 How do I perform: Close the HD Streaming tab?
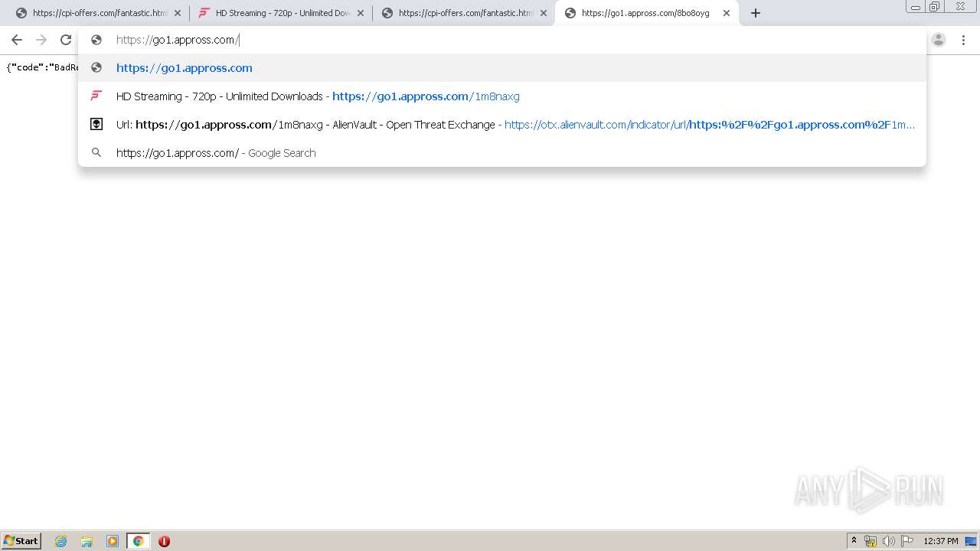pos(361,13)
